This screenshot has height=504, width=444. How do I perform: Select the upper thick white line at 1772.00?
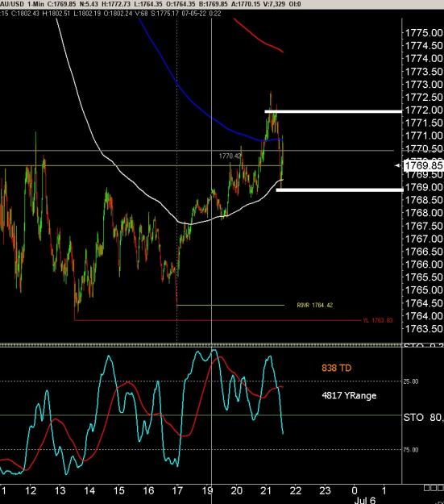coord(333,111)
